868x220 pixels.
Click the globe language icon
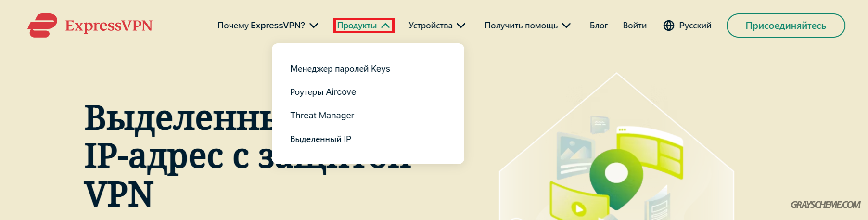[x=669, y=26]
